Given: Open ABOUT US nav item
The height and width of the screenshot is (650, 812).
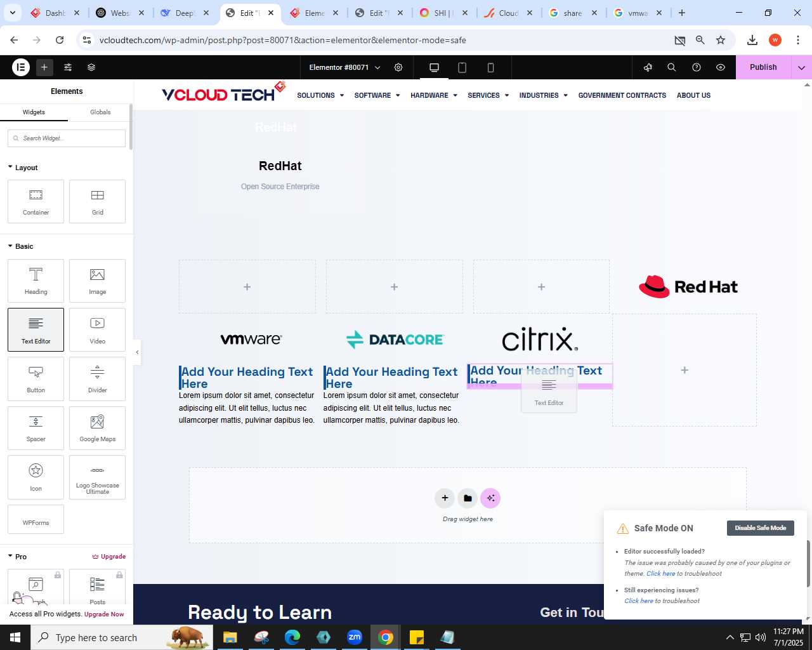Looking at the screenshot, I should pyautogui.click(x=693, y=95).
